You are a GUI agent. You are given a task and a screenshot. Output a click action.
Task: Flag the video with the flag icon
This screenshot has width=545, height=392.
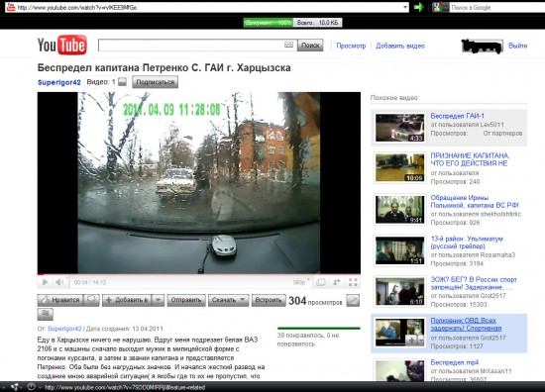click(x=46, y=314)
